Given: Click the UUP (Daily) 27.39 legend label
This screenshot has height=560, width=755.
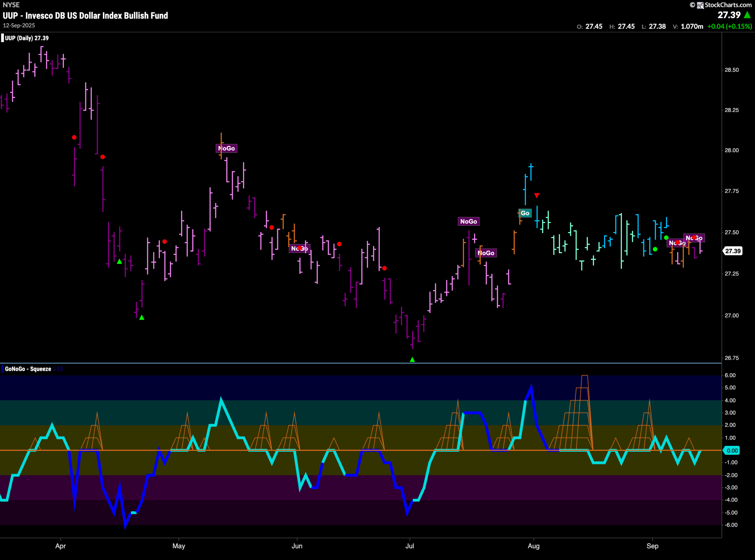Looking at the screenshot, I should [27, 38].
